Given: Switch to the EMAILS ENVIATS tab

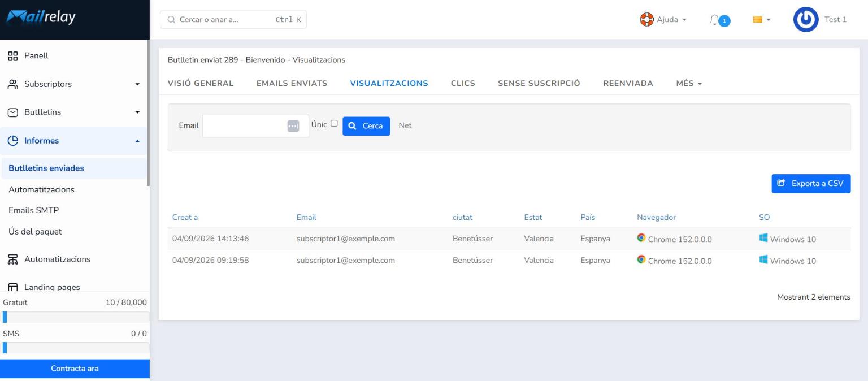Looking at the screenshot, I should tap(292, 83).
